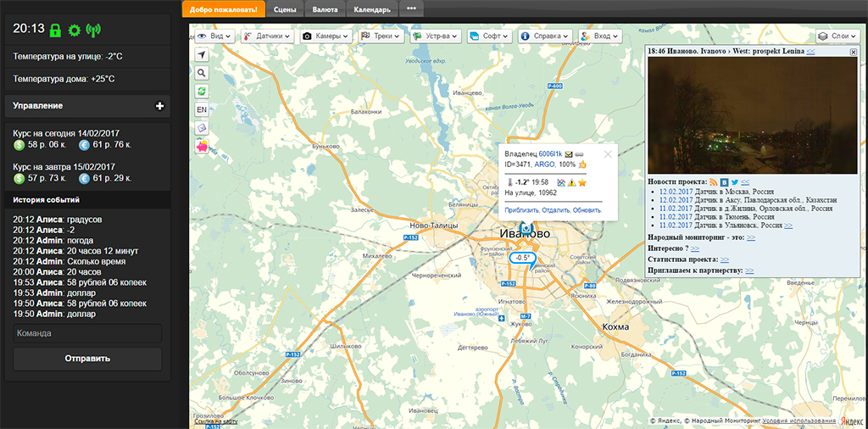Viewport: 868px width, 429px height.
Task: Click Ссылка на карту link
Action: [x=215, y=421]
